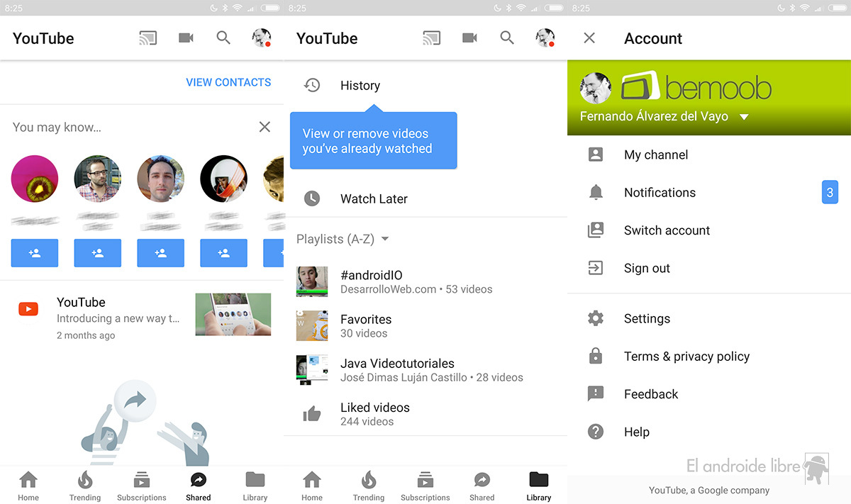Open account avatar on the Library screen
Screen dimensions: 851x504
tap(545, 38)
